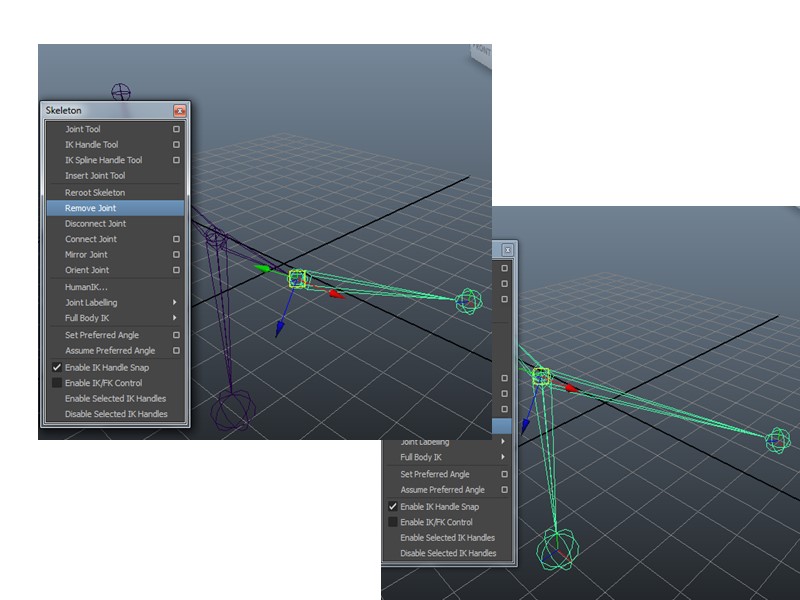Open Mirror Joint option box
The width and height of the screenshot is (800, 600).
176,254
